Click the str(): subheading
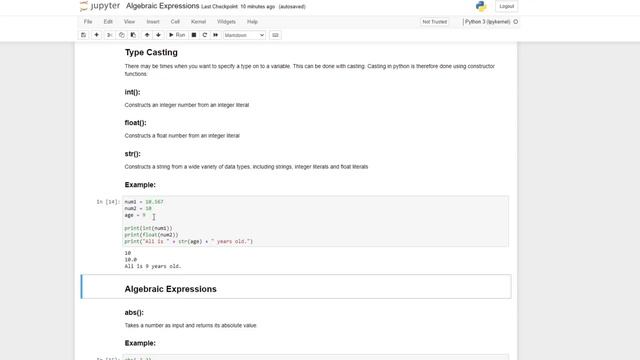The height and width of the screenshot is (360, 640). (x=133, y=154)
